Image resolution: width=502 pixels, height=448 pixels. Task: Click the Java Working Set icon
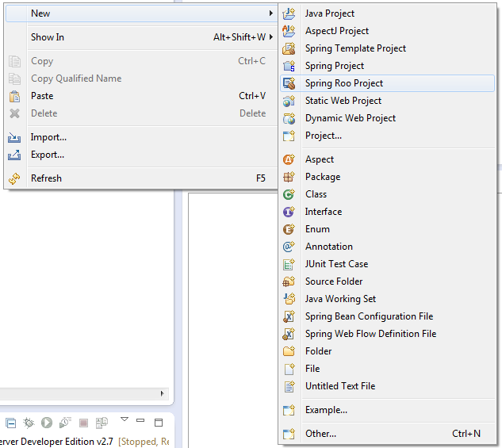[289, 299]
